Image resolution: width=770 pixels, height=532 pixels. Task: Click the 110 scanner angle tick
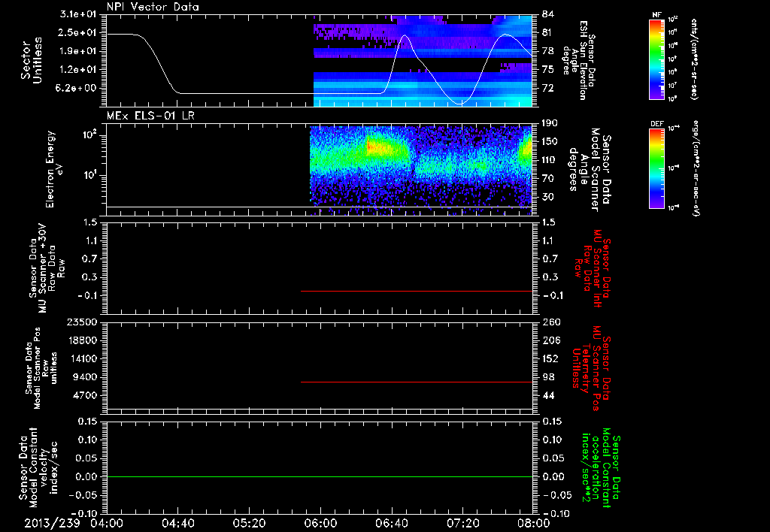click(550, 160)
